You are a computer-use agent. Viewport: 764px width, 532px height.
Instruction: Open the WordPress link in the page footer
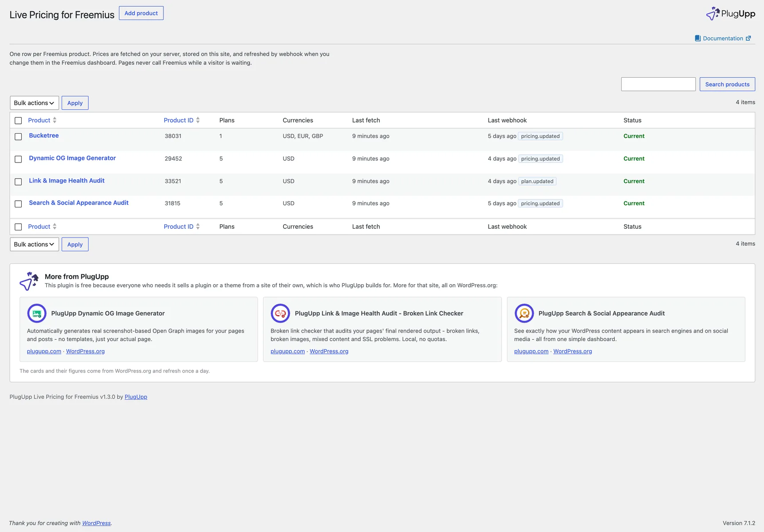pos(96,523)
